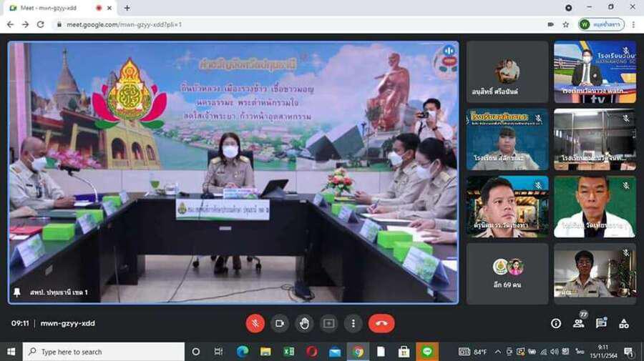Viewport: 644px width, 361px height.
Task: Open the Activities panel icon
Action: coord(624,323)
